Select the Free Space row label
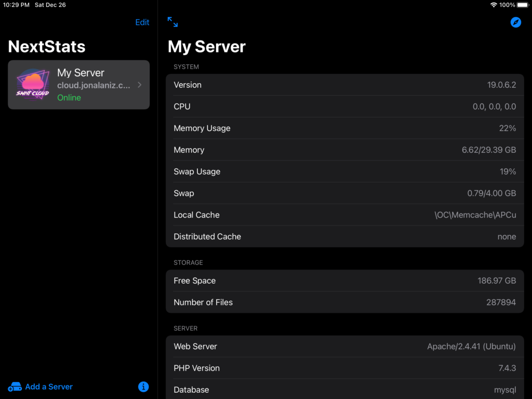This screenshot has height=399, width=532. tap(194, 281)
